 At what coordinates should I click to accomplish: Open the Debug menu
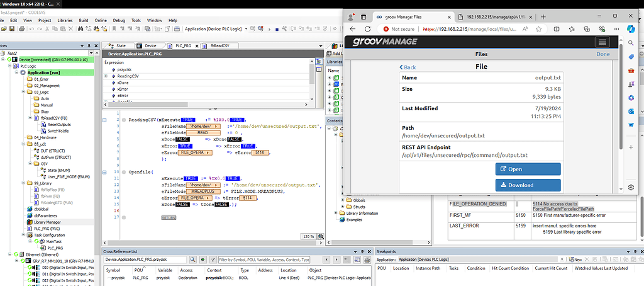click(x=119, y=20)
